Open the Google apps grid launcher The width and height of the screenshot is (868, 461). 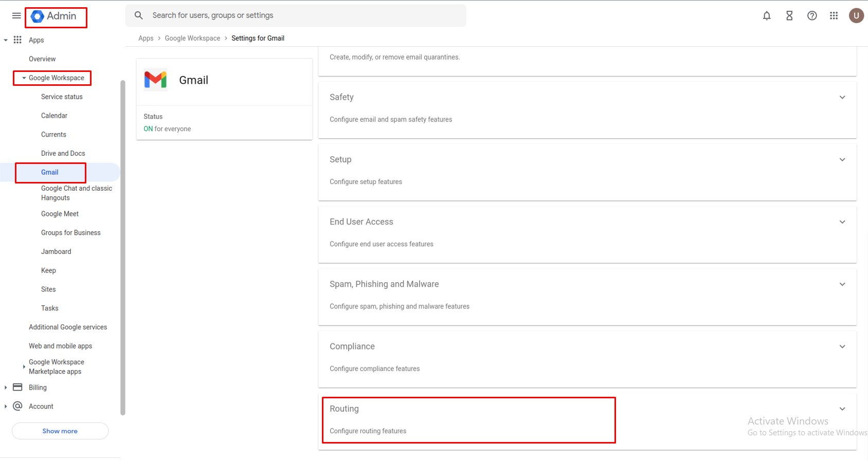pyautogui.click(x=834, y=15)
